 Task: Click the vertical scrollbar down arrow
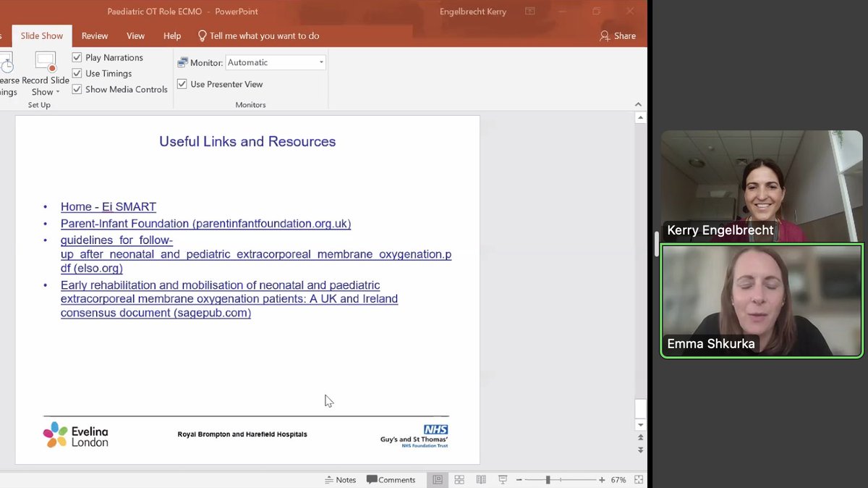pos(640,425)
